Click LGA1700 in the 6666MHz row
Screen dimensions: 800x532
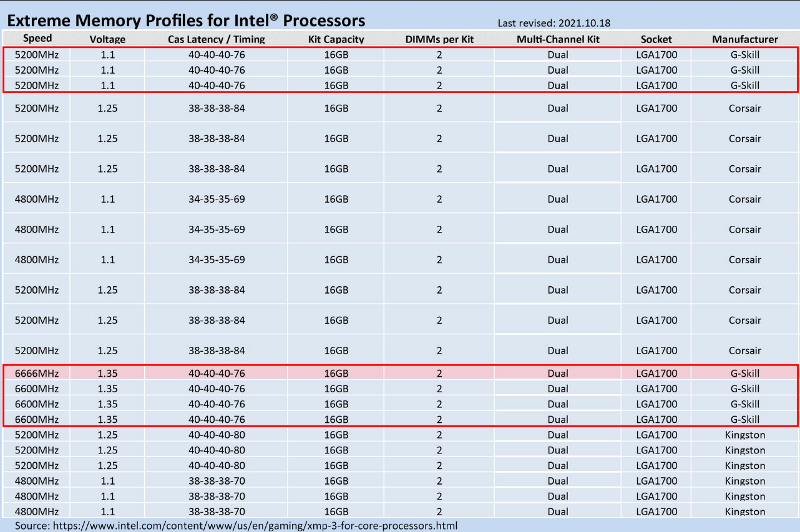click(656, 374)
